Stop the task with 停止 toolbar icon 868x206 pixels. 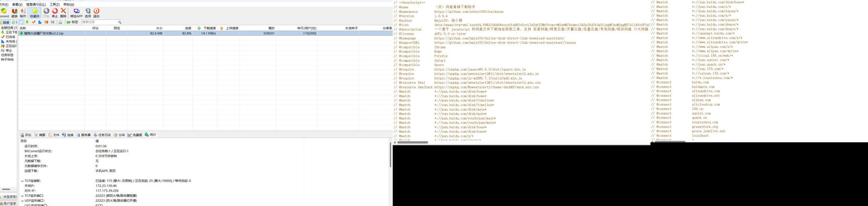point(55,13)
